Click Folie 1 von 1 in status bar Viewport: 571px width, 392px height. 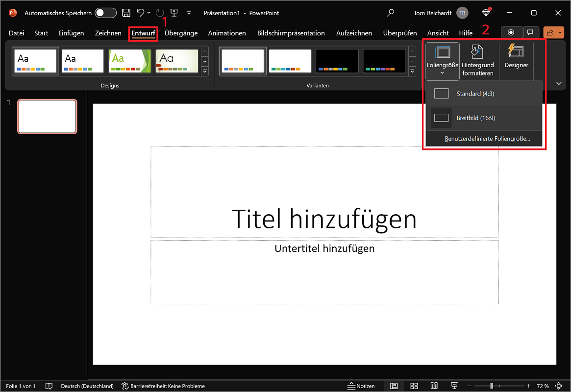[21, 386]
